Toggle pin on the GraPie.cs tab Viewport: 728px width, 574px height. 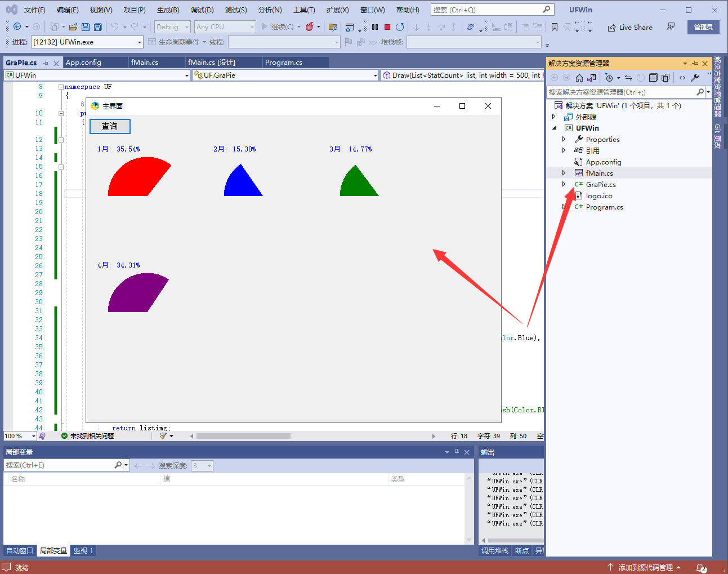[46, 63]
